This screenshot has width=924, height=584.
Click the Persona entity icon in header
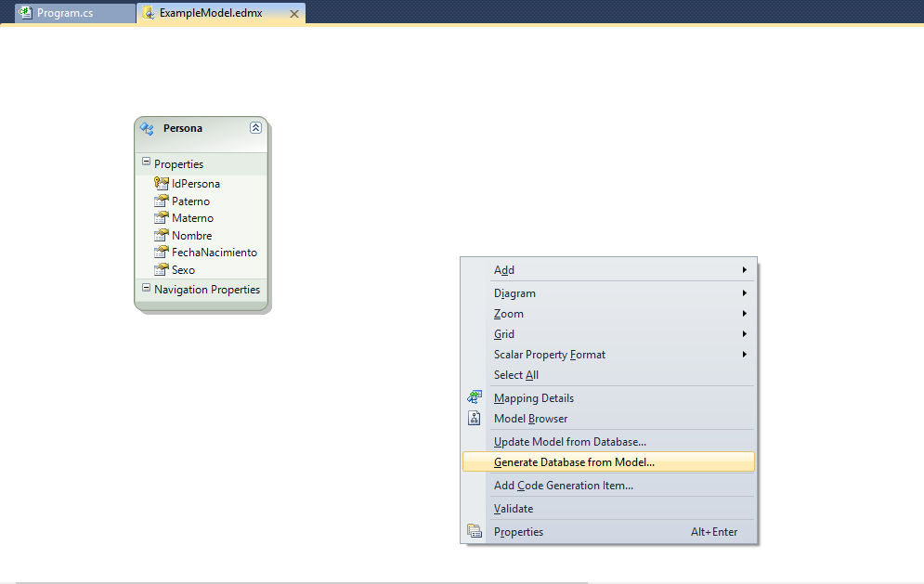click(148, 128)
